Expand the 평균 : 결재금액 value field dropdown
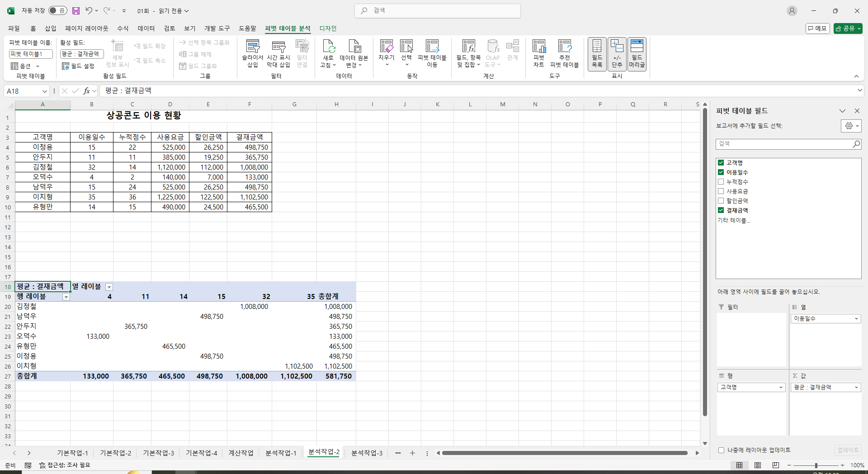Screen dimensions: 868x474 coord(856,388)
